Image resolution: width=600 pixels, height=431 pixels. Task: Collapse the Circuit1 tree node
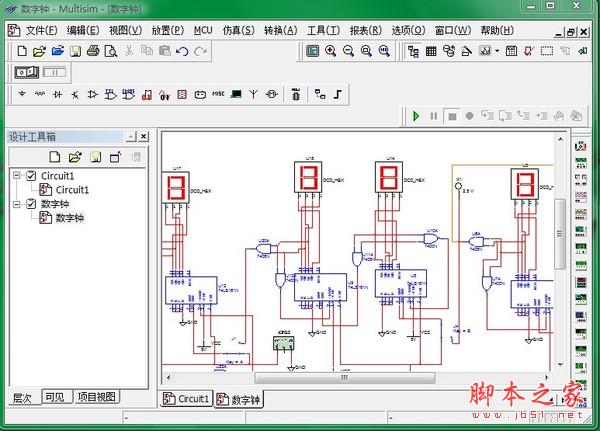point(16,176)
